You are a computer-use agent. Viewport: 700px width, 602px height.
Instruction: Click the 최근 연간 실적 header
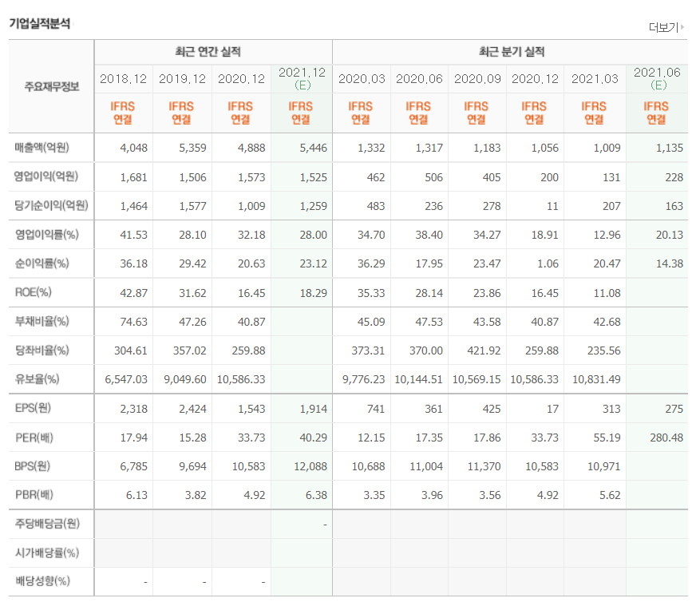(208, 52)
